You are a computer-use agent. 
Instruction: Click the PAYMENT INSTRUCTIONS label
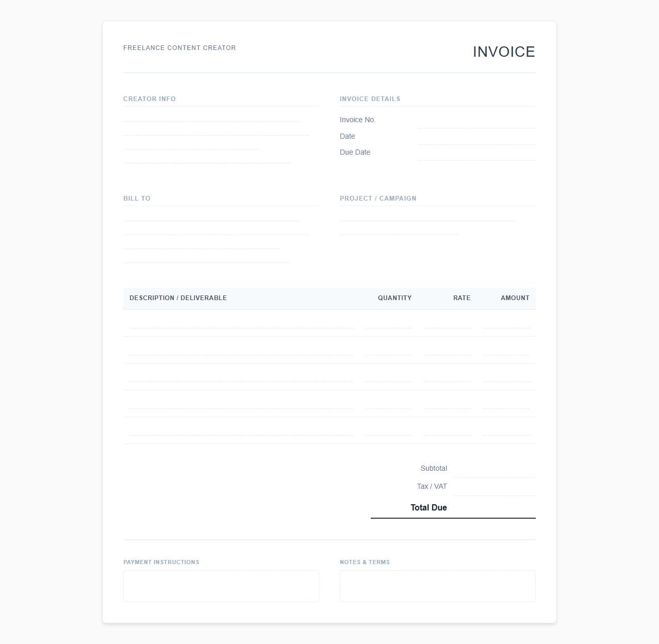click(x=161, y=562)
